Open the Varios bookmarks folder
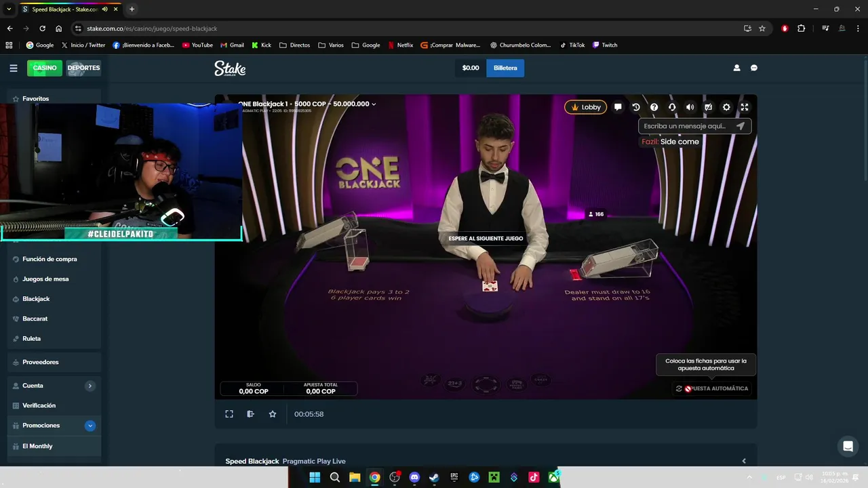This screenshot has height=488, width=868. (x=331, y=45)
